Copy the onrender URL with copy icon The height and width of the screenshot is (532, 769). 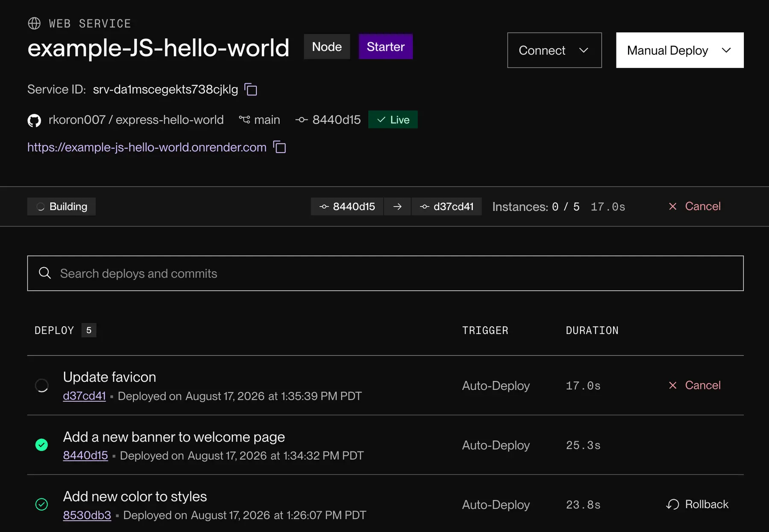[279, 147]
